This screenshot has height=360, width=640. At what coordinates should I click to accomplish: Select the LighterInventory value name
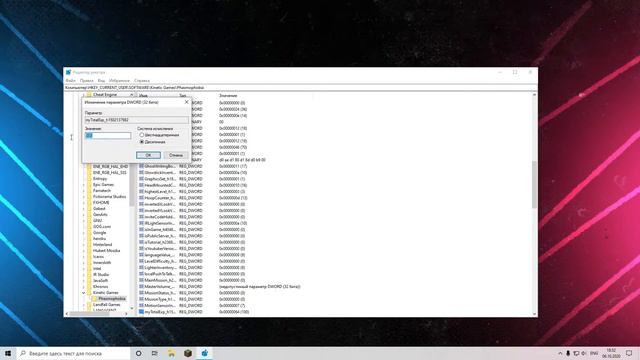[x=160, y=267]
